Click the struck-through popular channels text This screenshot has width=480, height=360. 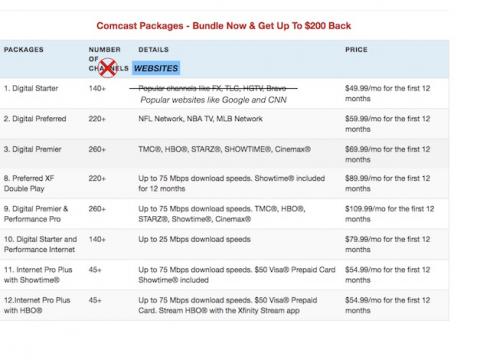213,88
